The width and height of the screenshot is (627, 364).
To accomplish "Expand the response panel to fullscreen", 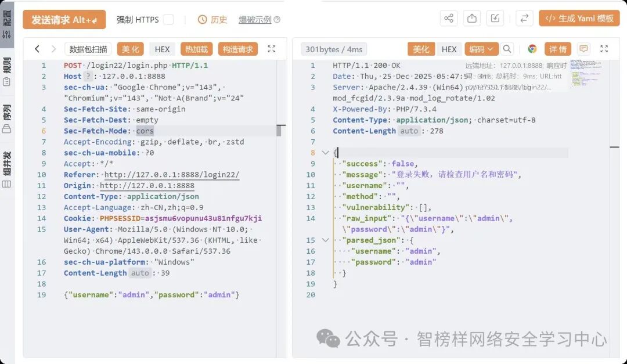I will [604, 49].
